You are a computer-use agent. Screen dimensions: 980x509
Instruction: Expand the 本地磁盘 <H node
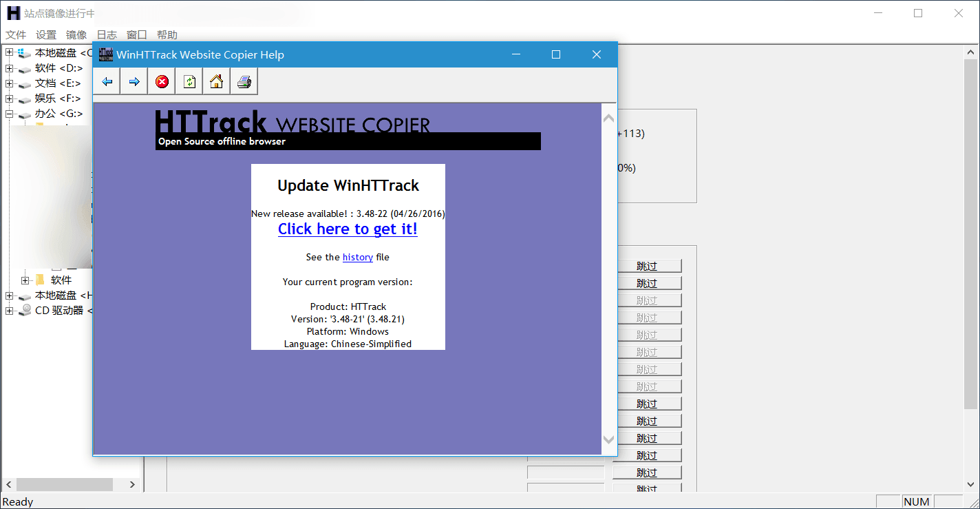click(9, 295)
